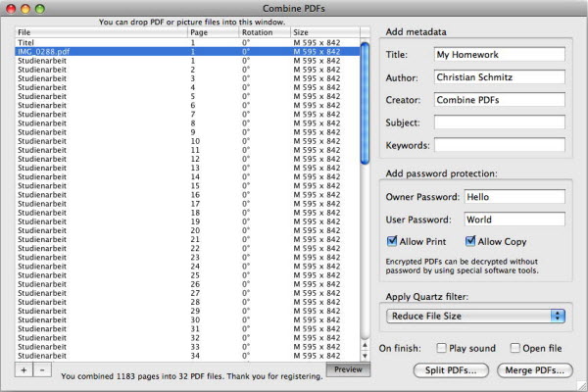Click the User Password field with World
The image size is (588, 392).
point(514,220)
